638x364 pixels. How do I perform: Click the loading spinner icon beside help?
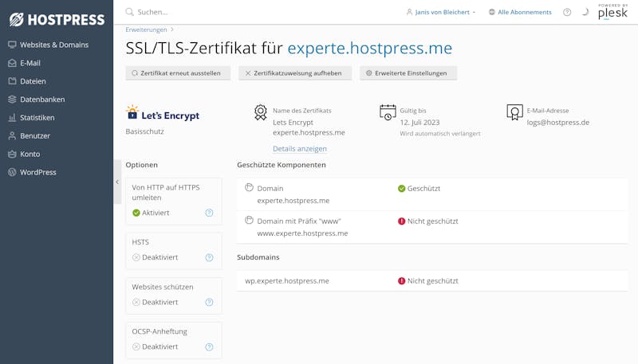pyautogui.click(x=585, y=12)
